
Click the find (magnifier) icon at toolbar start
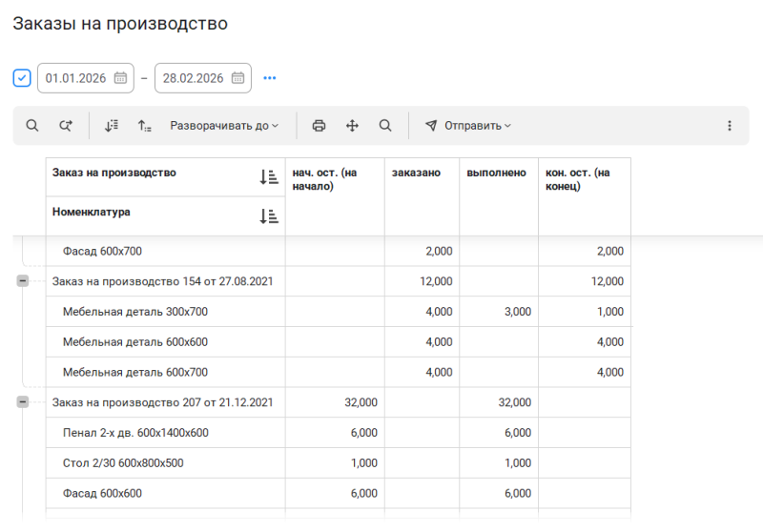(x=32, y=126)
